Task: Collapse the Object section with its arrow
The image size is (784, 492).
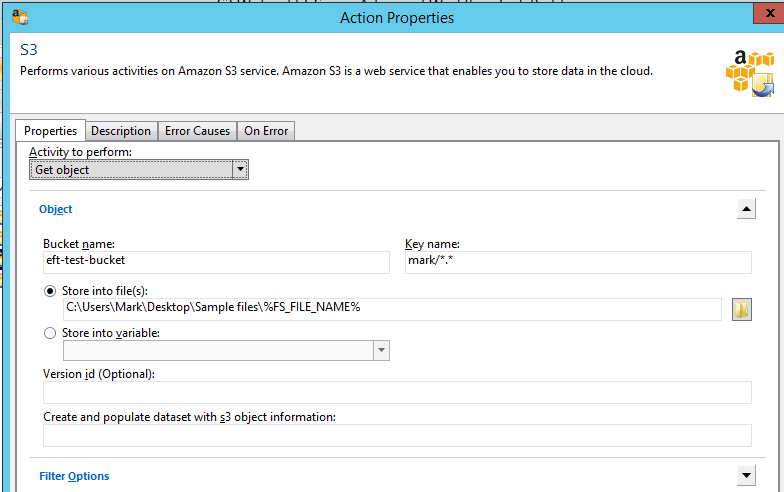Action: click(x=745, y=209)
